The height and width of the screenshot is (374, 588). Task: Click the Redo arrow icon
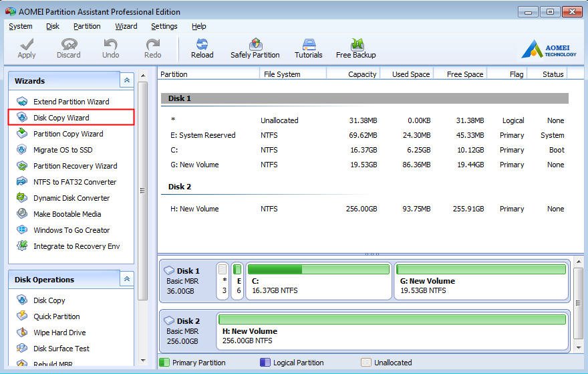coord(152,44)
